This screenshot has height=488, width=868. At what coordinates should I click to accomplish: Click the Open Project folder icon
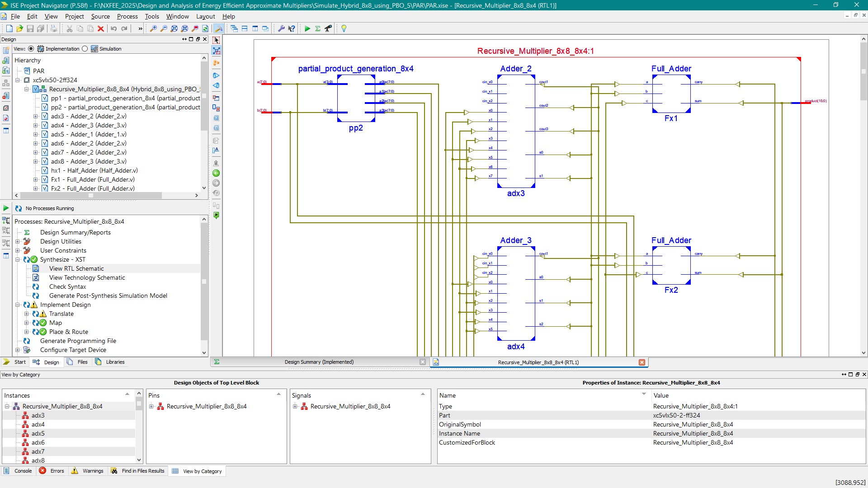pos(19,28)
